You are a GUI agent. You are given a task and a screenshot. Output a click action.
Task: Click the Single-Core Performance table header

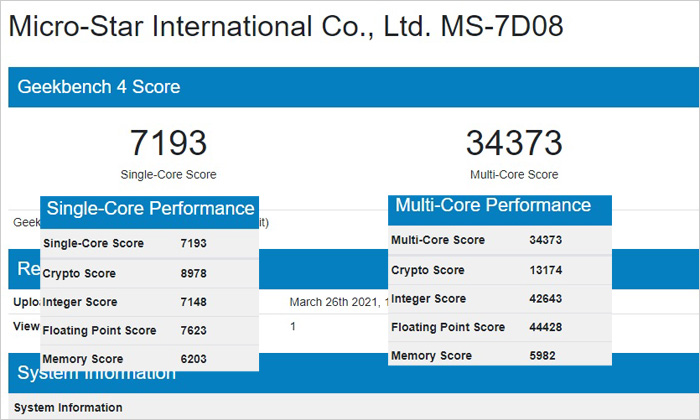150,212
